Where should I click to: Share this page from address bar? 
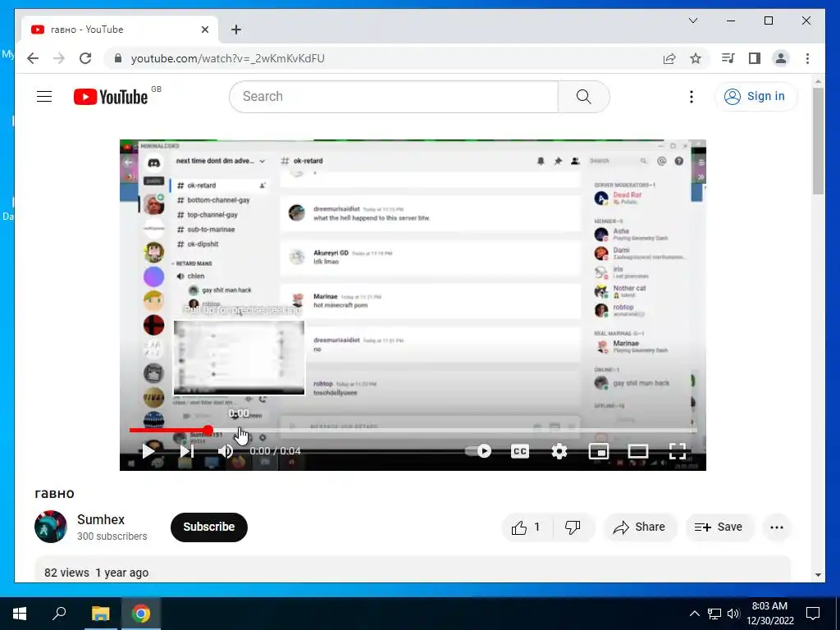coord(669,58)
